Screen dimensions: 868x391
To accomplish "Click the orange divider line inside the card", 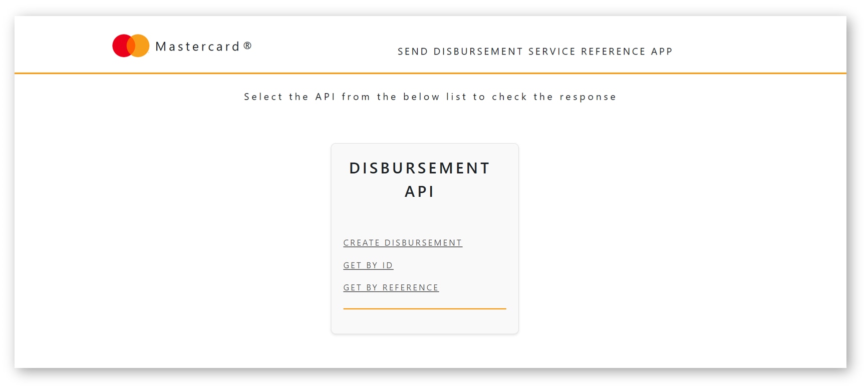I will pos(424,309).
